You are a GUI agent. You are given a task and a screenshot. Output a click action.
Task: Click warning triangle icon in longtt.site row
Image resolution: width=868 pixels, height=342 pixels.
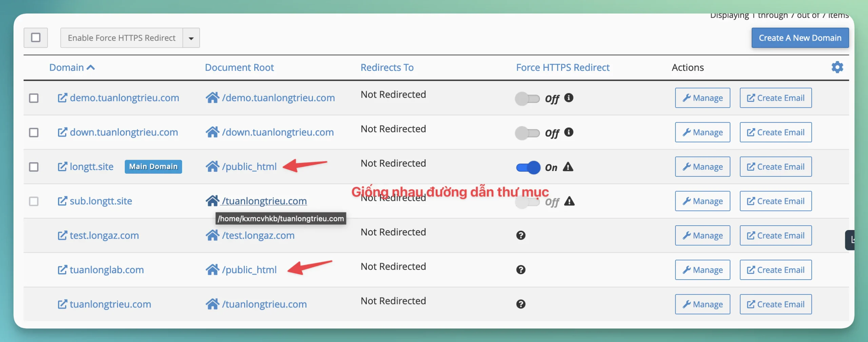tap(568, 167)
